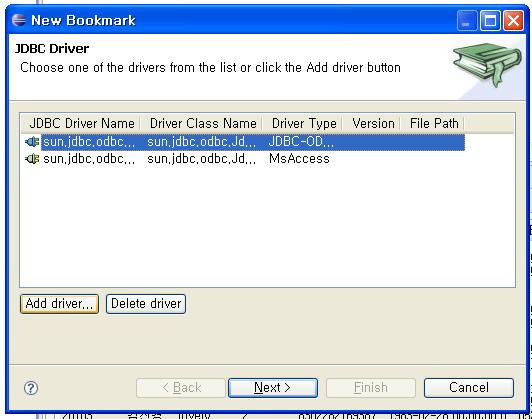The width and height of the screenshot is (532, 419).
Task: Click the Eclipse icon in the title bar
Action: coord(19,20)
